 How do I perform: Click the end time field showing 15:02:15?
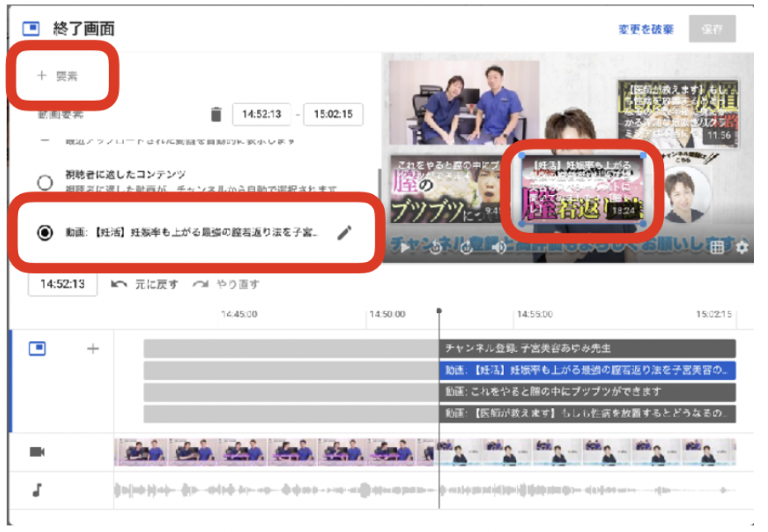333,114
